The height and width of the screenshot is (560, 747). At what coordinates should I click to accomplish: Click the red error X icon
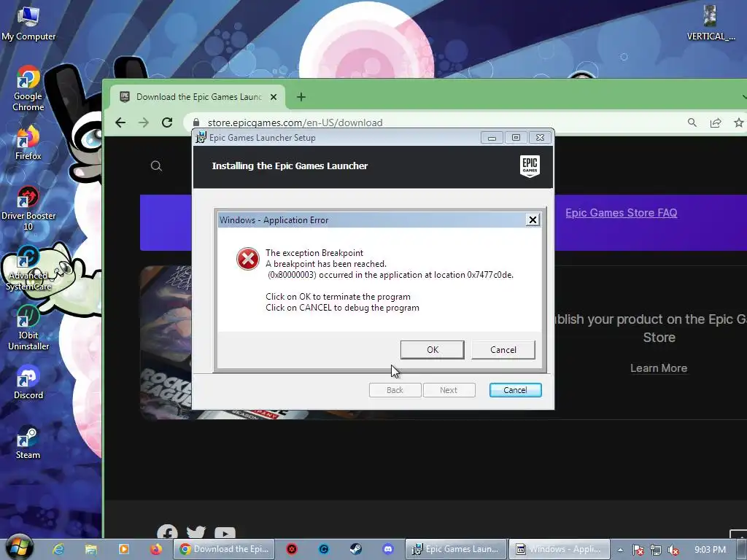[248, 259]
